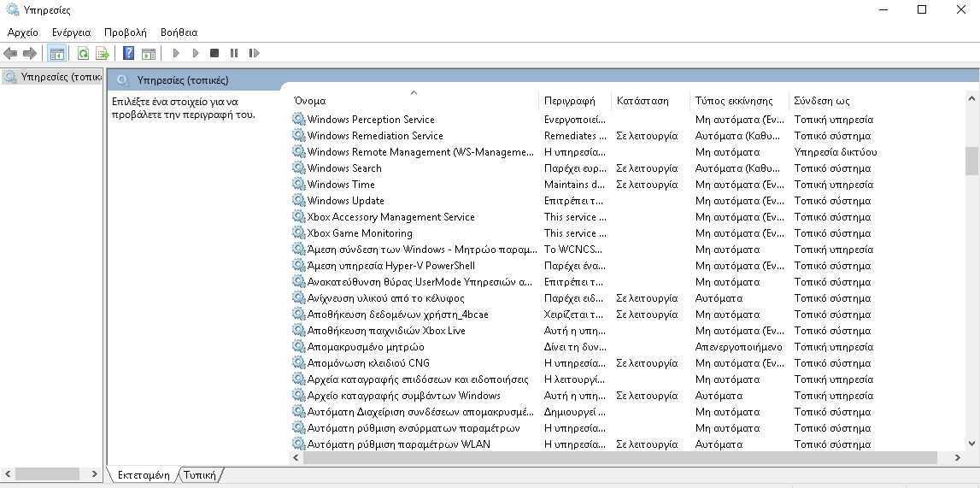Select Αποθήκευση δεδομένων χρήστη_4bcae service

[x=398, y=315]
